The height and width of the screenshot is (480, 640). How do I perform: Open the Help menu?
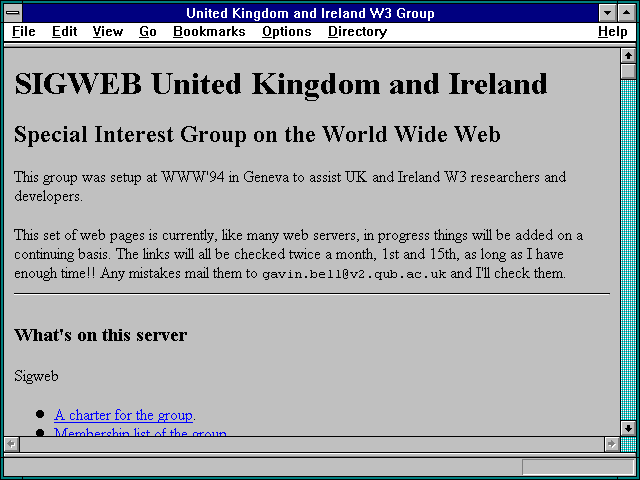[x=613, y=31]
